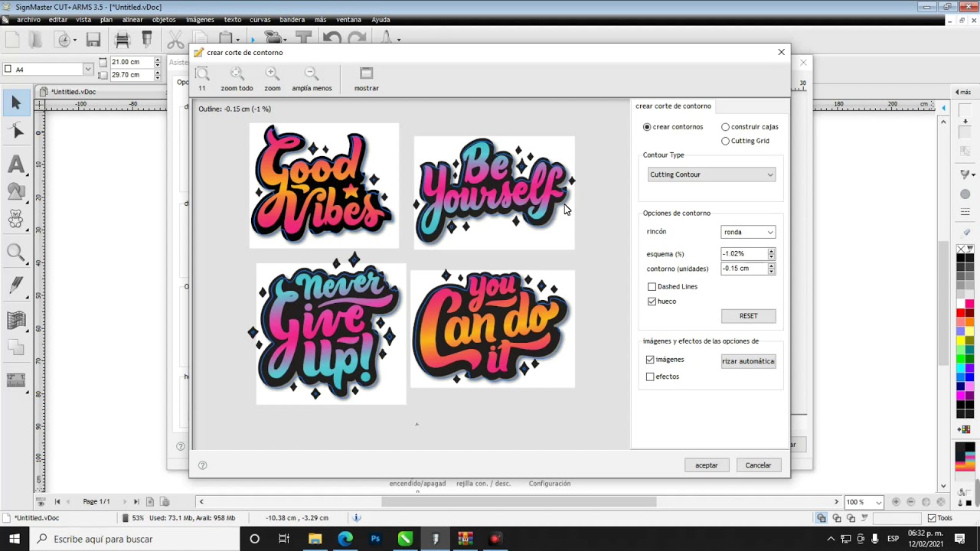Screen dimensions: 980x551
Task: Enable the Dashed Lines checkbox
Action: coord(652,287)
